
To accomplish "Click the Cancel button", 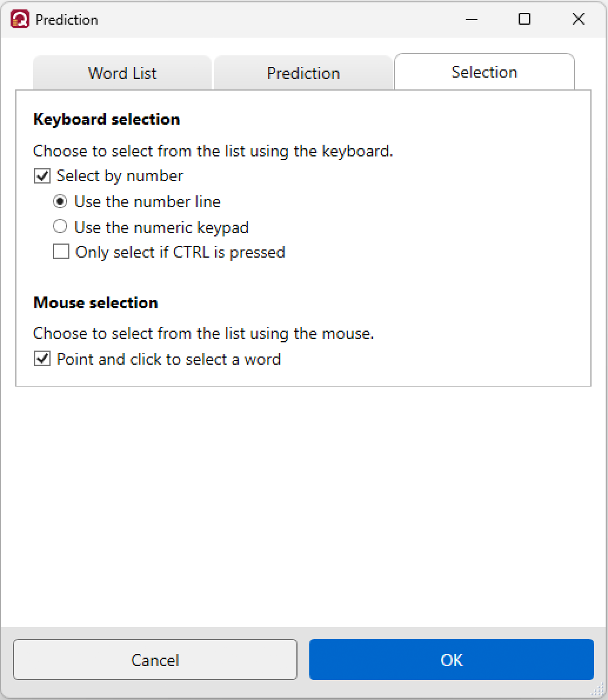I will click(155, 659).
